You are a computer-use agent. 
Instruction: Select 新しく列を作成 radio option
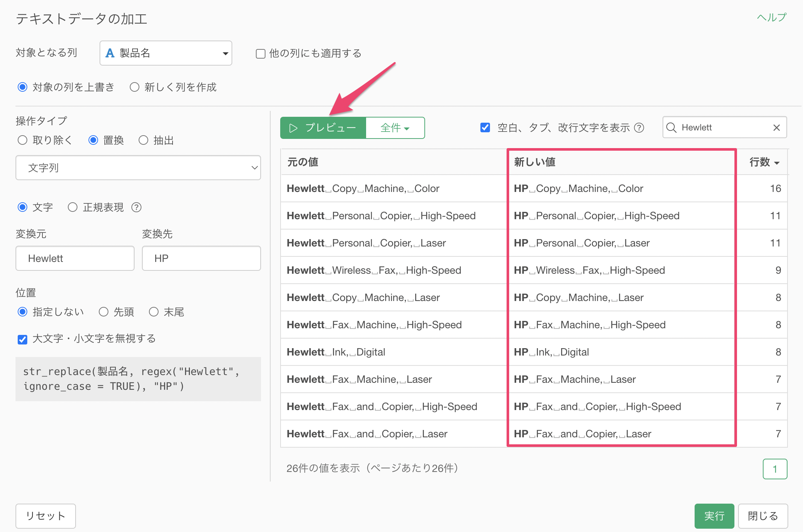[135, 87]
